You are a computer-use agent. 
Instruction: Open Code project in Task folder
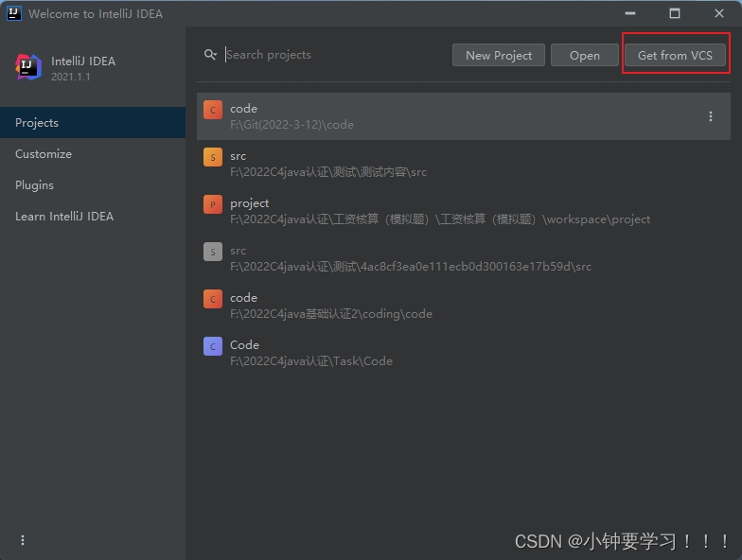464,353
